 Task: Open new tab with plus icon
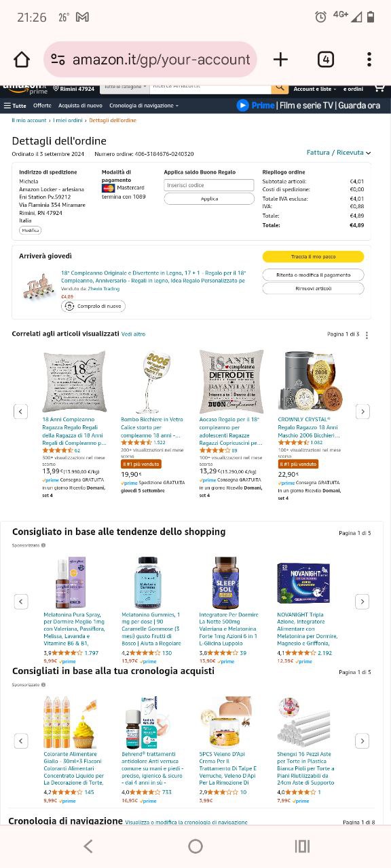[280, 60]
